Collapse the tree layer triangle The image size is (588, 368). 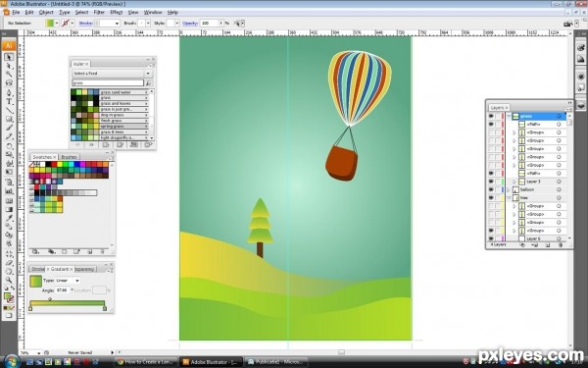(x=509, y=198)
